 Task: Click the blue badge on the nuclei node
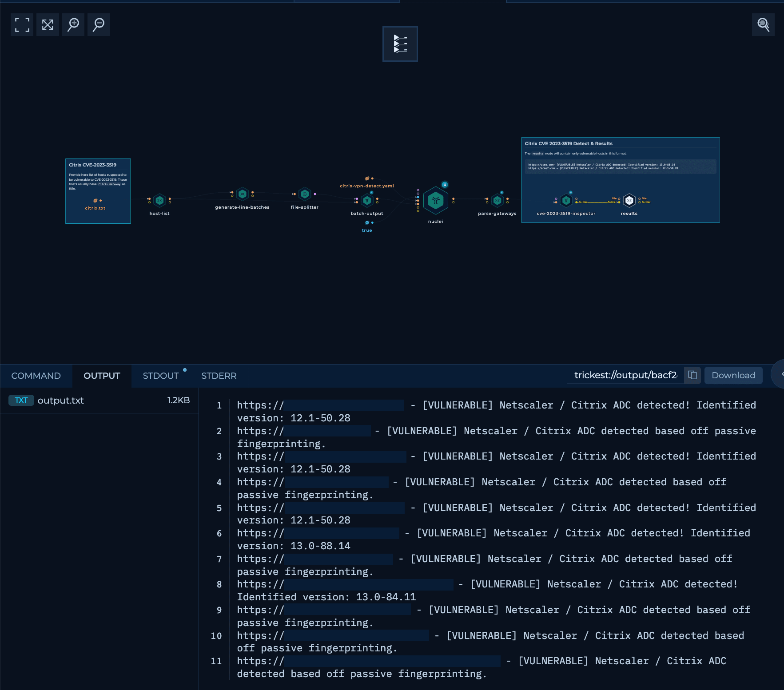click(x=445, y=185)
